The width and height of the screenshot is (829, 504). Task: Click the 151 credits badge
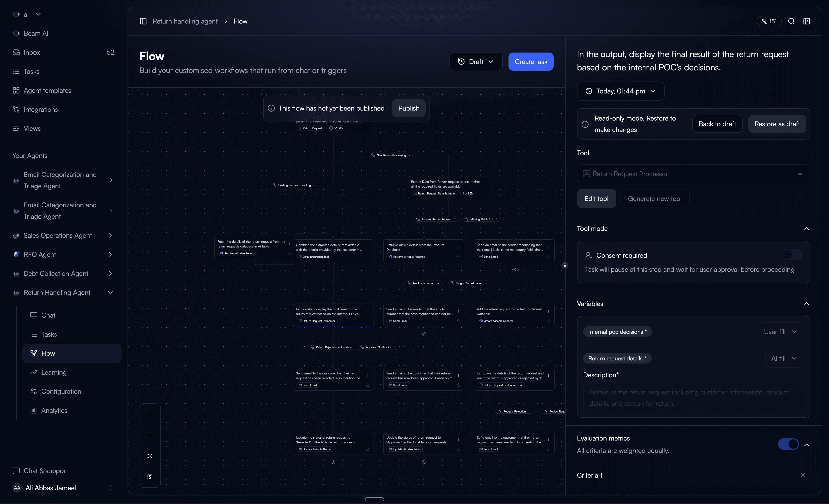pyautogui.click(x=769, y=21)
